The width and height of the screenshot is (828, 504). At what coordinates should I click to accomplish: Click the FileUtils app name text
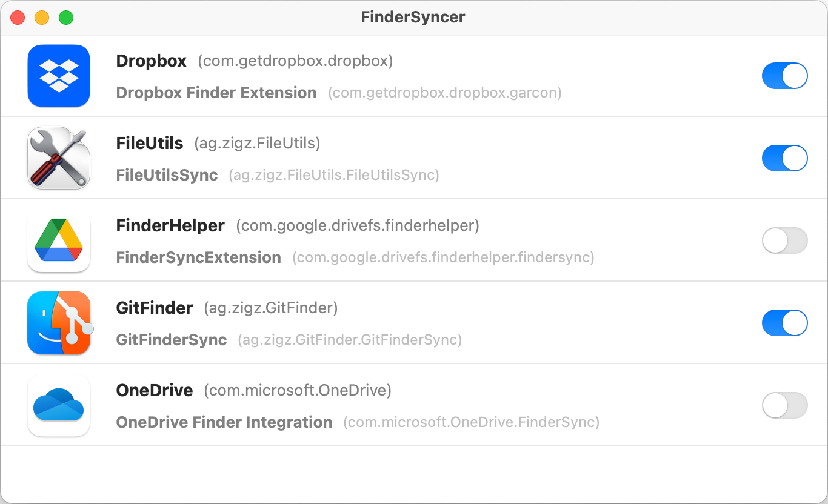(150, 144)
